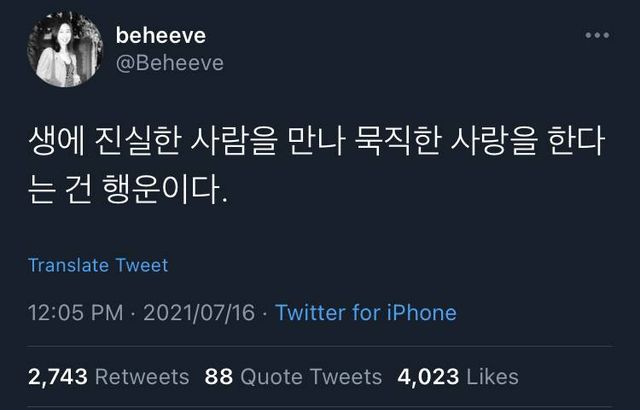640x410 pixels.
Task: Open the Twitter for iPhone source link
Action: pyautogui.click(x=366, y=313)
